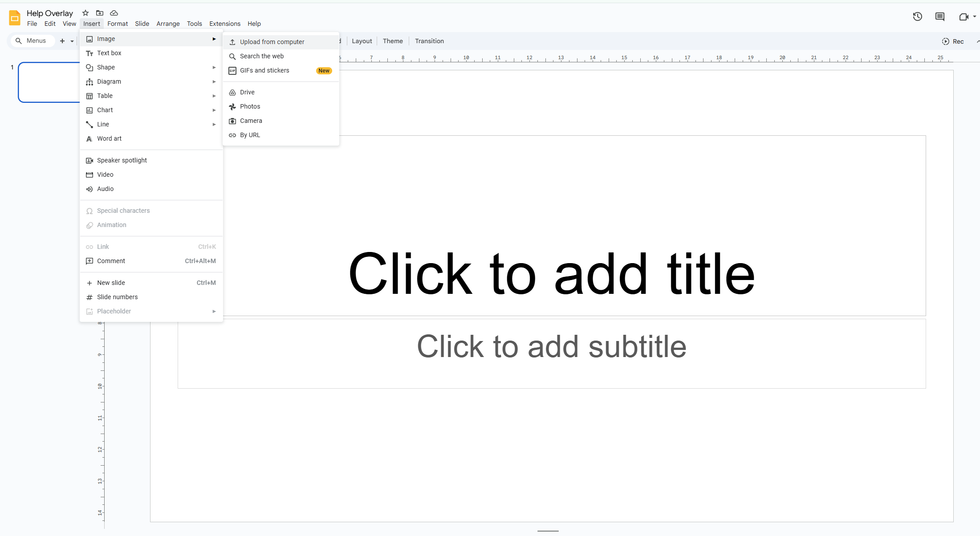
Task: Click the cloud save status icon
Action: click(114, 13)
